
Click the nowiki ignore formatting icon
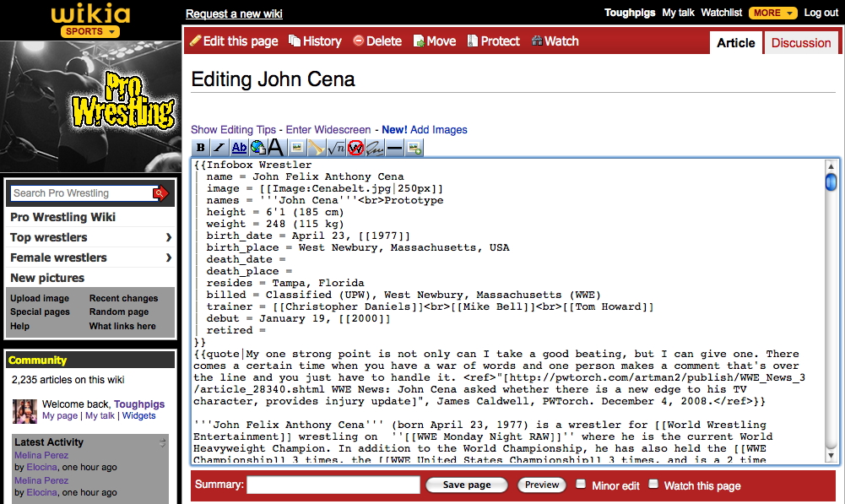click(355, 147)
